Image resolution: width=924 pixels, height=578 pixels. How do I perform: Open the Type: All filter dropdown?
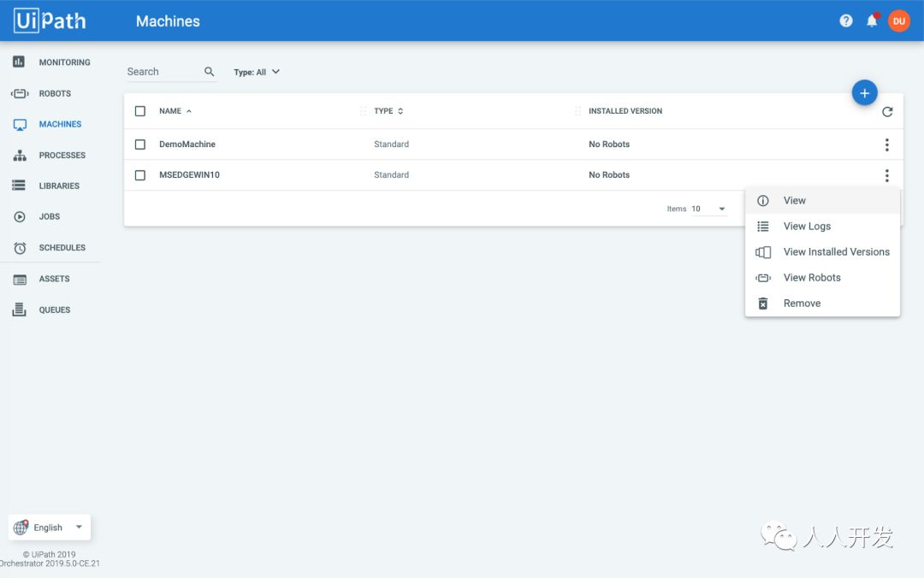point(257,72)
